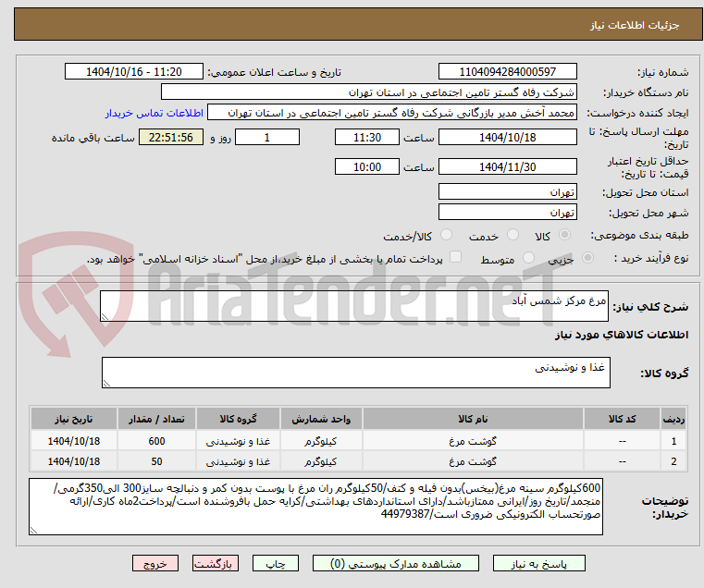The image size is (704, 588).
Task: Click the price validity date 1404/11/30 field
Action: click(x=507, y=167)
